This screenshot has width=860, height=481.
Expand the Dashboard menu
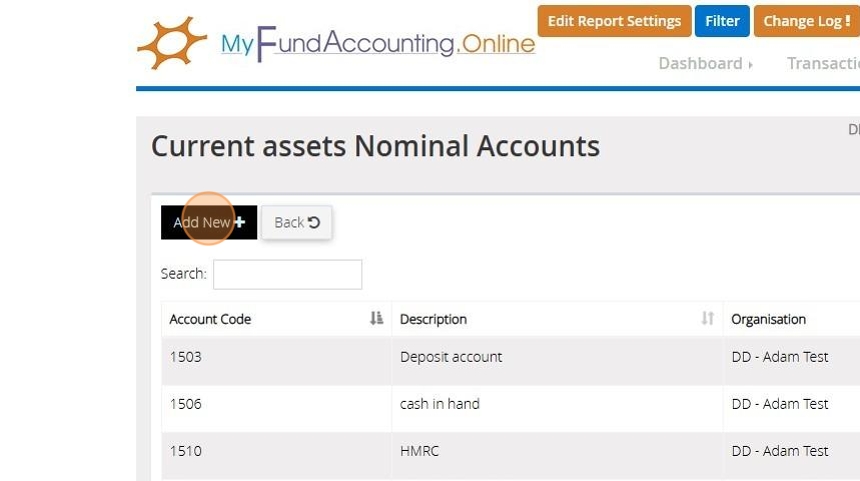(700, 63)
